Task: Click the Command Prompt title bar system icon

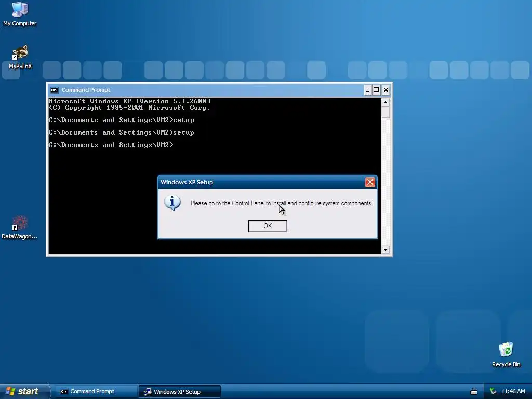Action: [x=54, y=90]
